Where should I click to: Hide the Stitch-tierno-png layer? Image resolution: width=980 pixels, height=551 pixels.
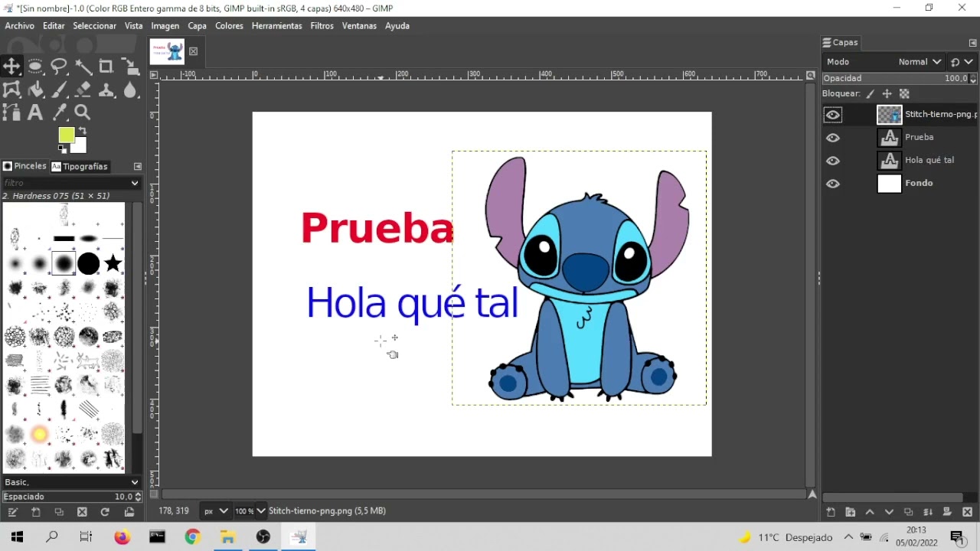coord(833,115)
